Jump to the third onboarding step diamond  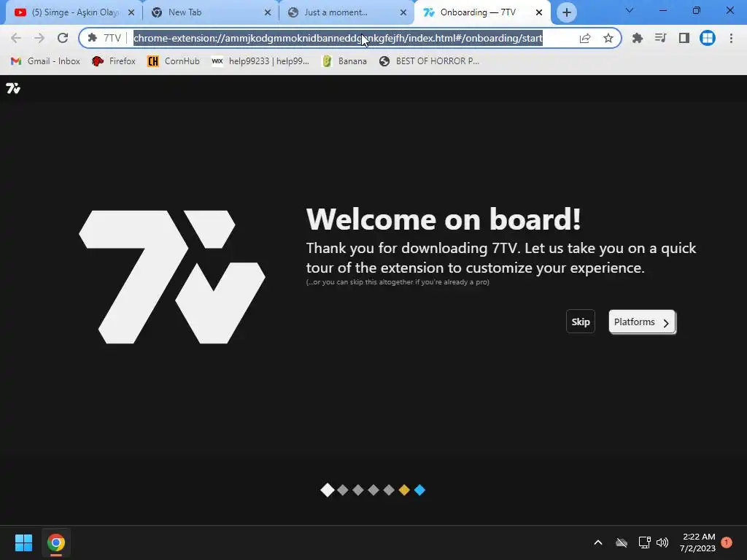click(x=358, y=490)
